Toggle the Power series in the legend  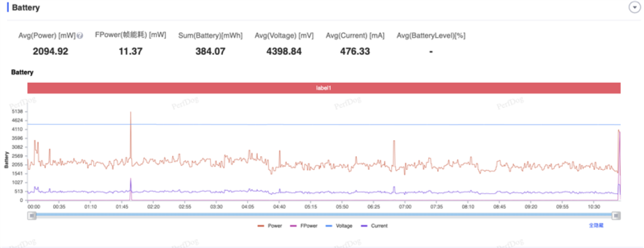270,226
